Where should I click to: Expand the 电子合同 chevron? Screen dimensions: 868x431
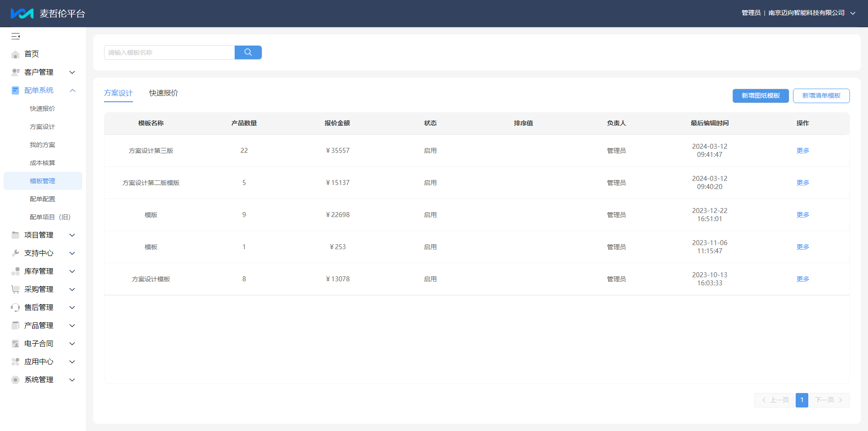[72, 344]
